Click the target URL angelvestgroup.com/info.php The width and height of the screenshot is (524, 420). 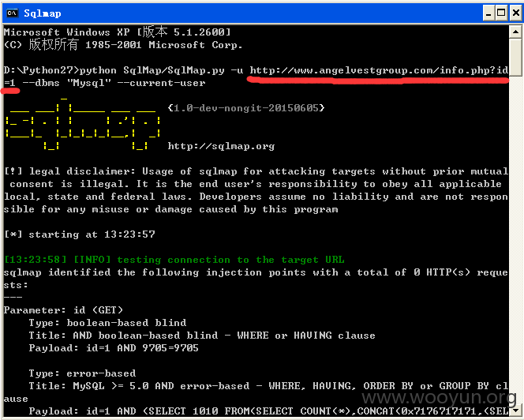[379, 70]
